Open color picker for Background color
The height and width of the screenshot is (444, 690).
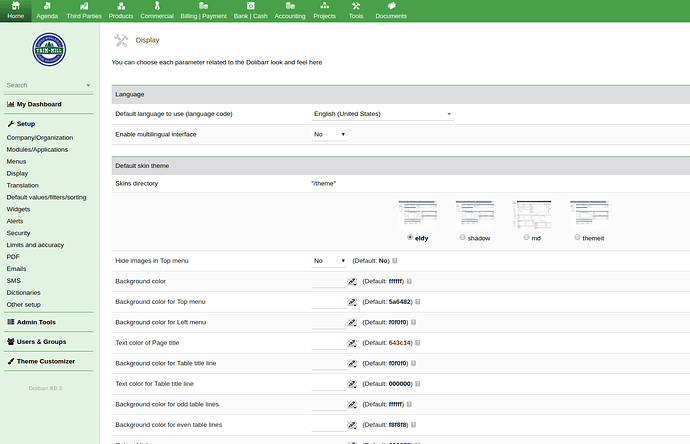[352, 282]
